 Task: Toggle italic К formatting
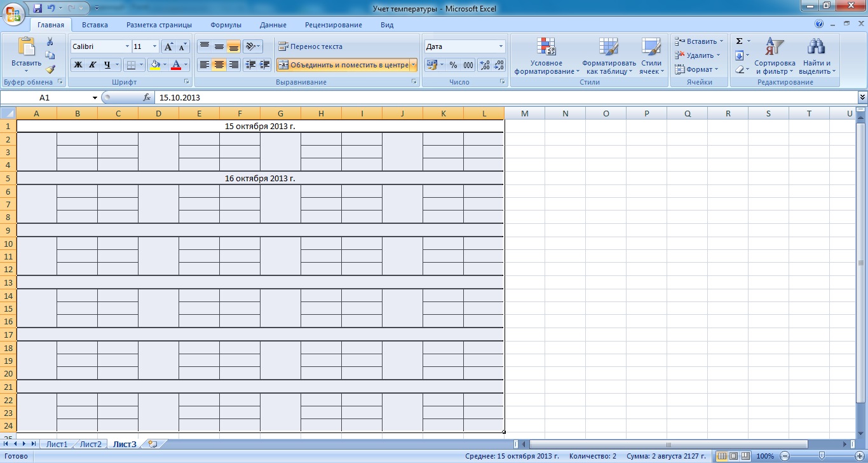(92, 64)
